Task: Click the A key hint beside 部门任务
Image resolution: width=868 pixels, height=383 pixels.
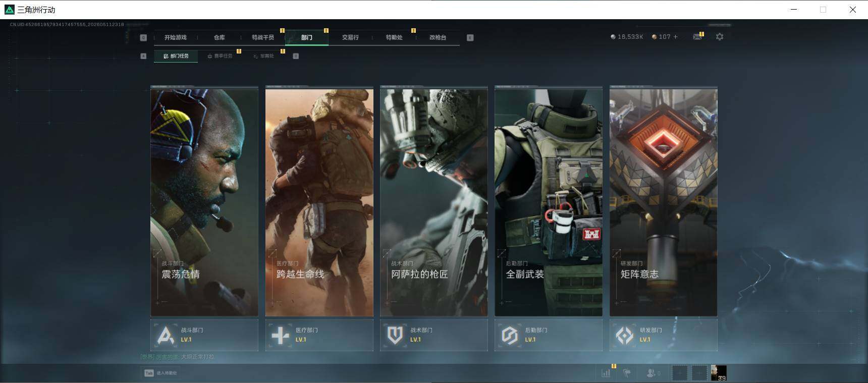Action: point(143,56)
